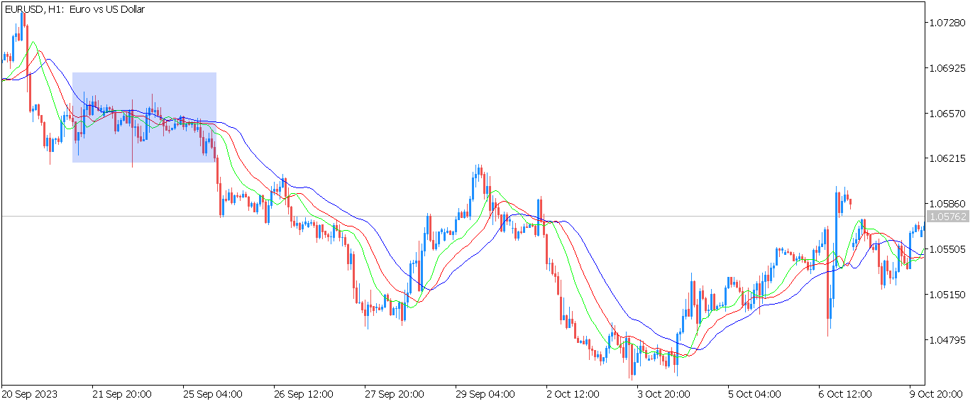This screenshot has width=980, height=404.
Task: Click the 29 Sep 04:00 time label
Action: point(485,394)
